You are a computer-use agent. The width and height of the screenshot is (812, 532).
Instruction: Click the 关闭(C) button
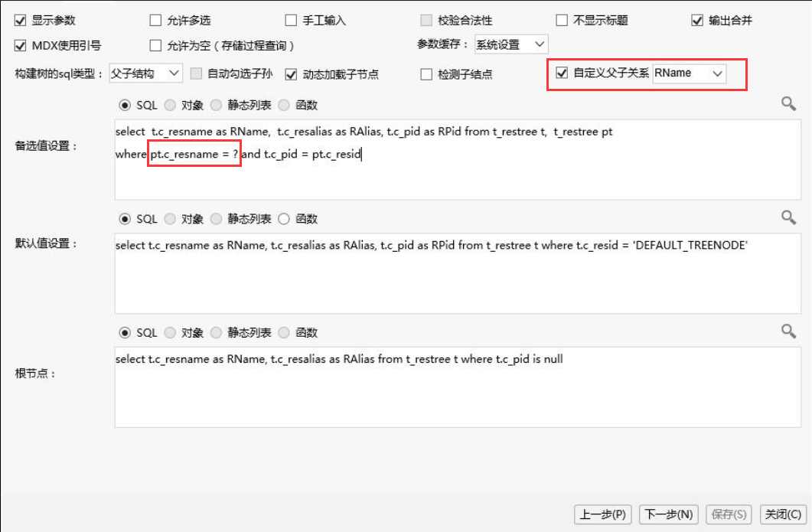(x=783, y=514)
